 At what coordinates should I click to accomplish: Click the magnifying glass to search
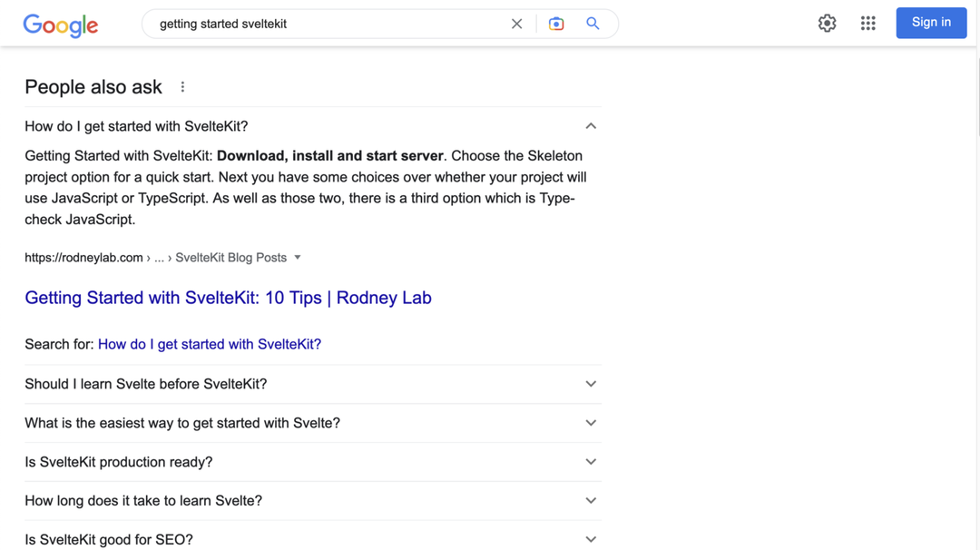coord(593,23)
